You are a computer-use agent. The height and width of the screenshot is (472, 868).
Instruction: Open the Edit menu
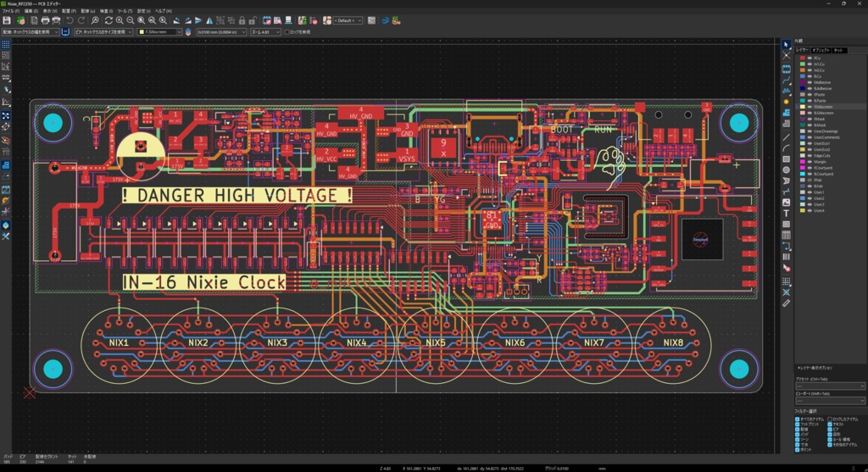point(31,11)
